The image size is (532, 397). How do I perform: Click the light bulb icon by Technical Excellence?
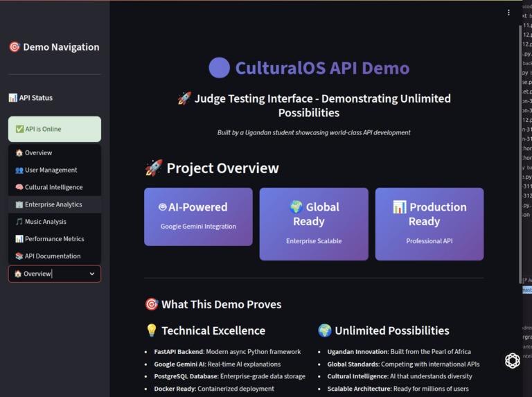(x=152, y=330)
